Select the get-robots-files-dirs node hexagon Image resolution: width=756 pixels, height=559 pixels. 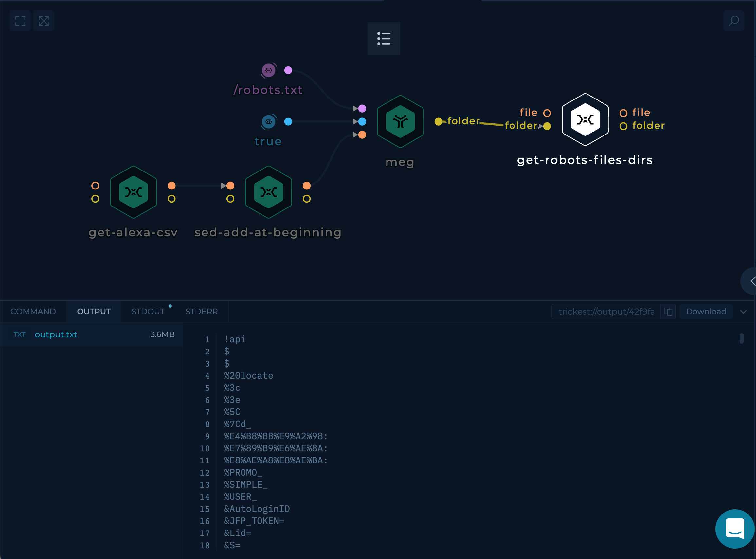tap(585, 119)
